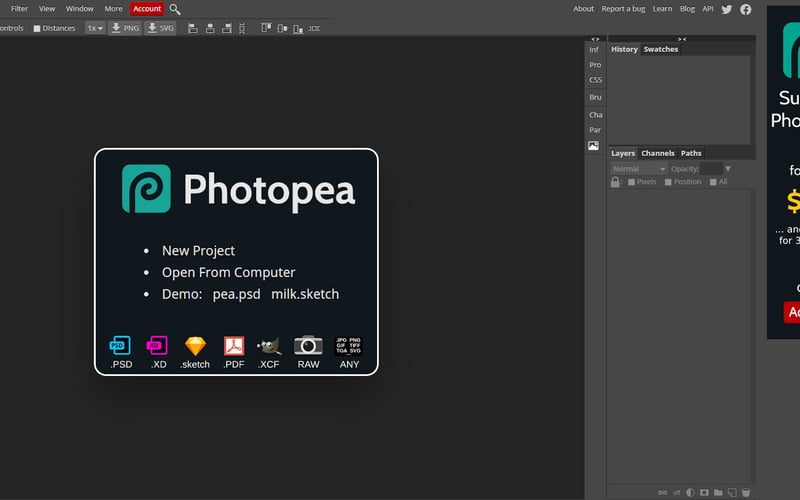Toggle the lock Position checkbox
Screen dimensions: 800x500
(668, 182)
